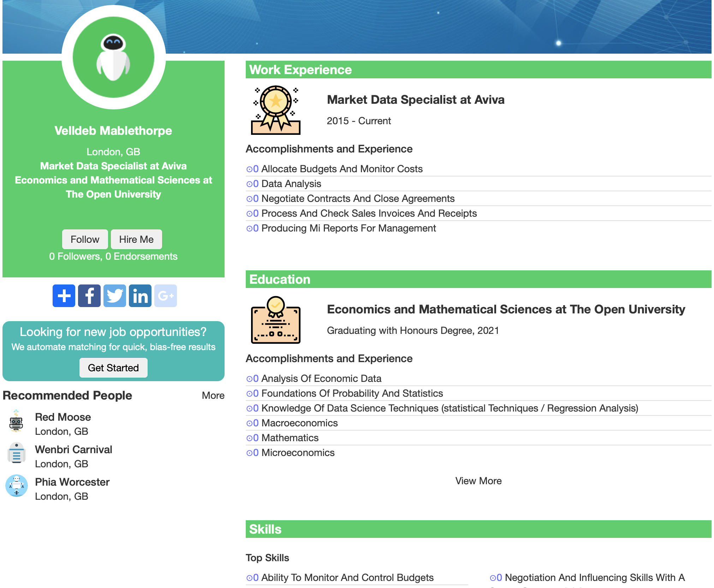Endorse the Macroeconomics item

pyautogui.click(x=250, y=423)
